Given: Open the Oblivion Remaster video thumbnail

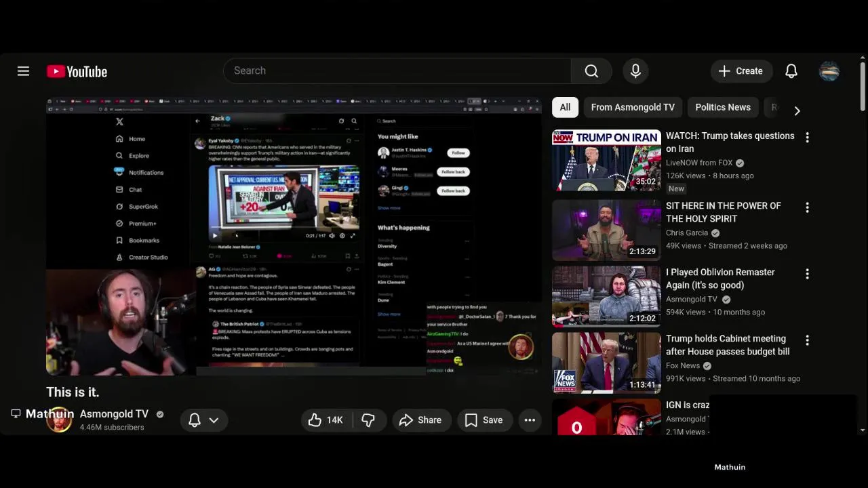Looking at the screenshot, I should [606, 296].
